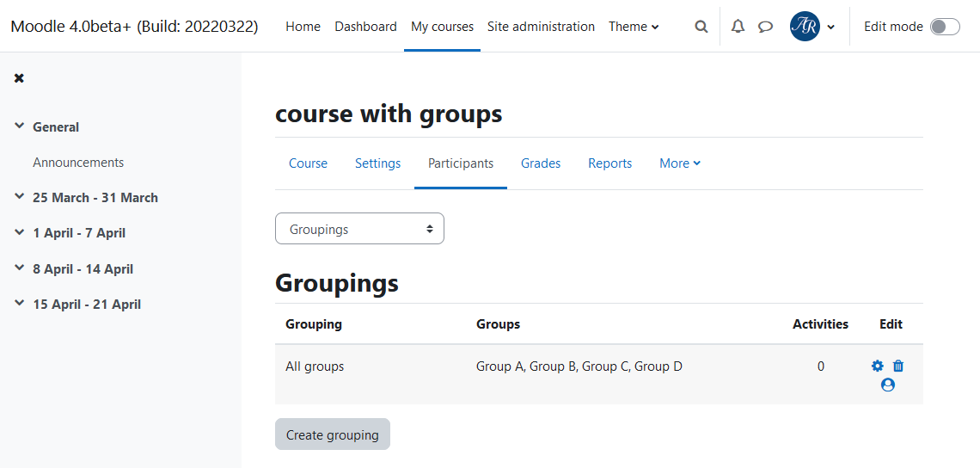The image size is (980, 468).
Task: Click the 'Activities' column header
Action: (x=821, y=324)
